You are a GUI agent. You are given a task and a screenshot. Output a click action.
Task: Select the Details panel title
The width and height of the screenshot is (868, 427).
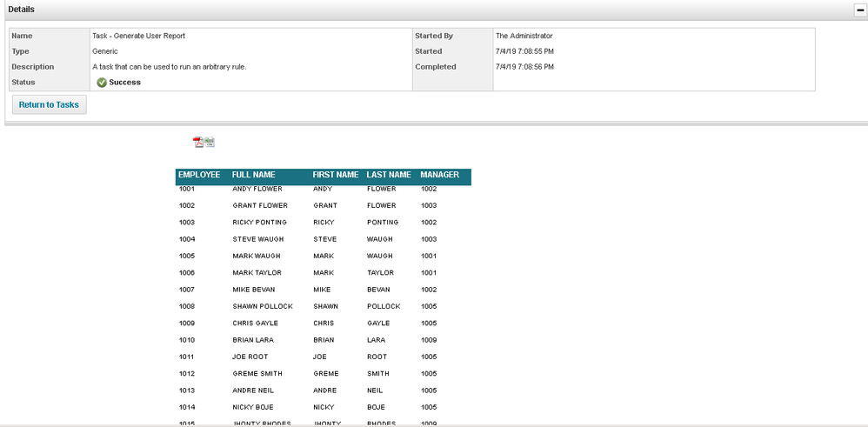22,9
